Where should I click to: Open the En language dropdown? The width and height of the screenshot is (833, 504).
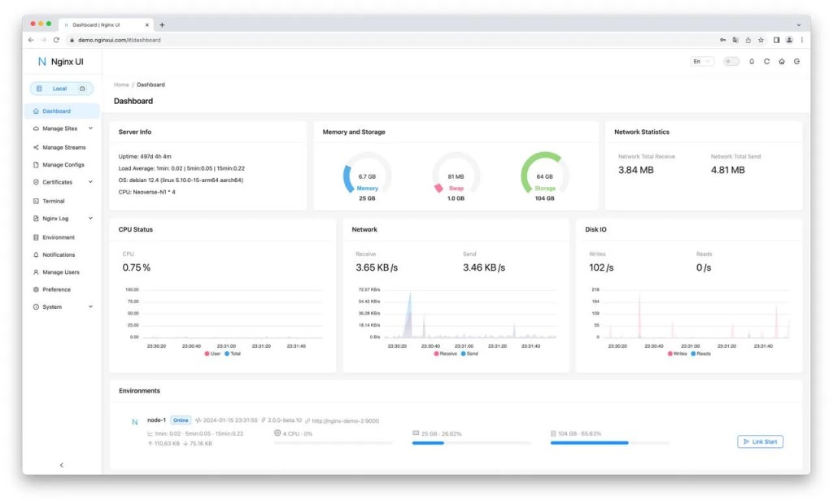(x=702, y=61)
